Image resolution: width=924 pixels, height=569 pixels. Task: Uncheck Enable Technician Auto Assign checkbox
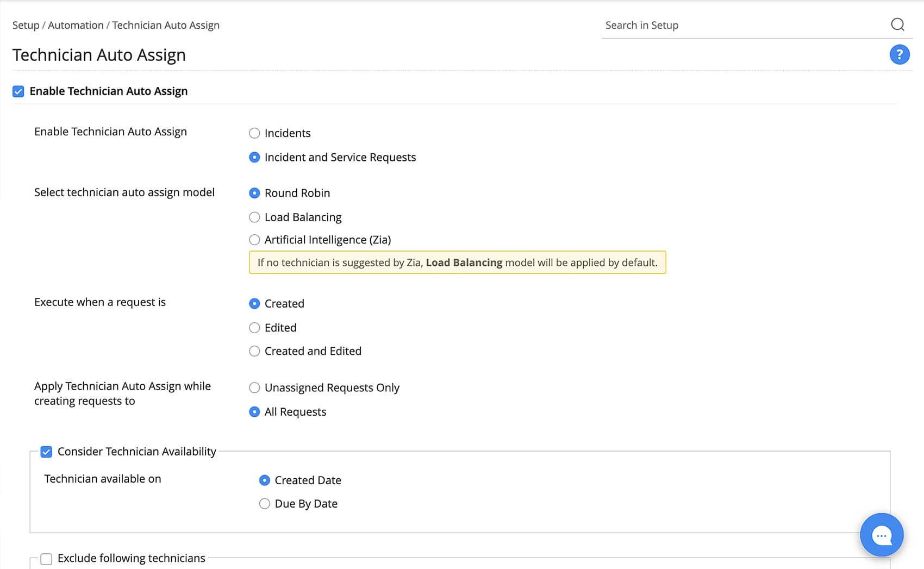pos(18,91)
